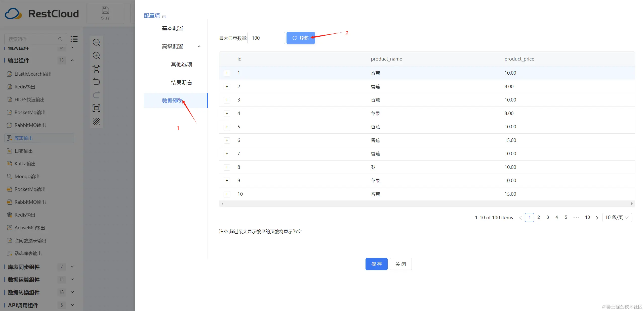Click the undo arrow icon
This screenshot has height=311, width=644.
(96, 82)
